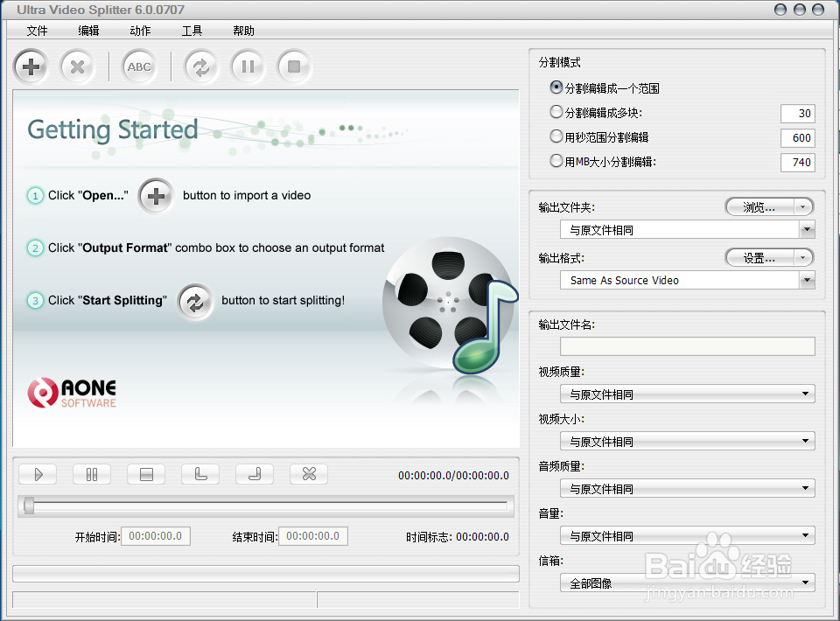Click the 设置... settings button

tap(759, 258)
